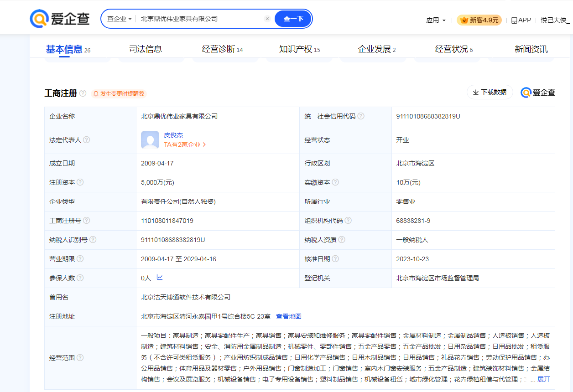Image resolution: width=573 pixels, height=392 pixels.
Task: Open help icon next to 工商注册 title
Action: pos(83,93)
